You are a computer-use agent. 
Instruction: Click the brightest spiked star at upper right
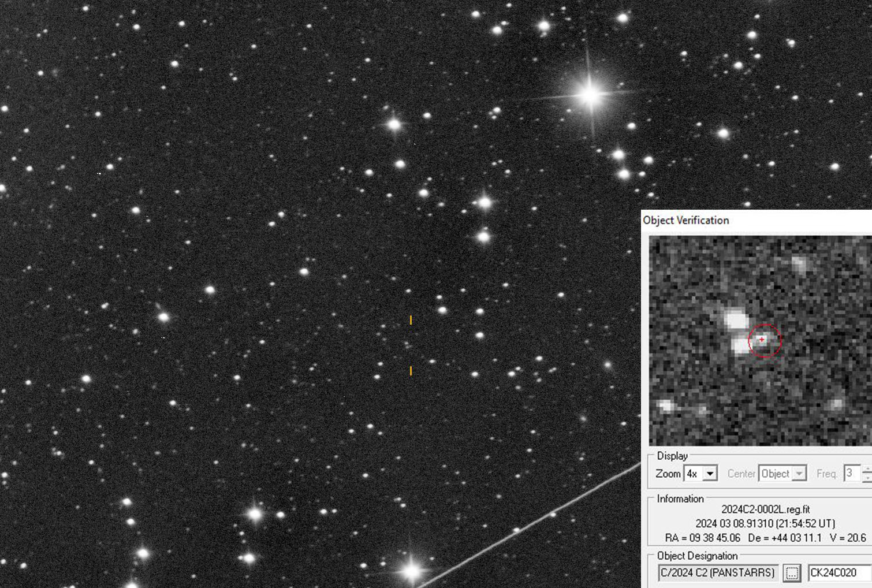[x=590, y=94]
